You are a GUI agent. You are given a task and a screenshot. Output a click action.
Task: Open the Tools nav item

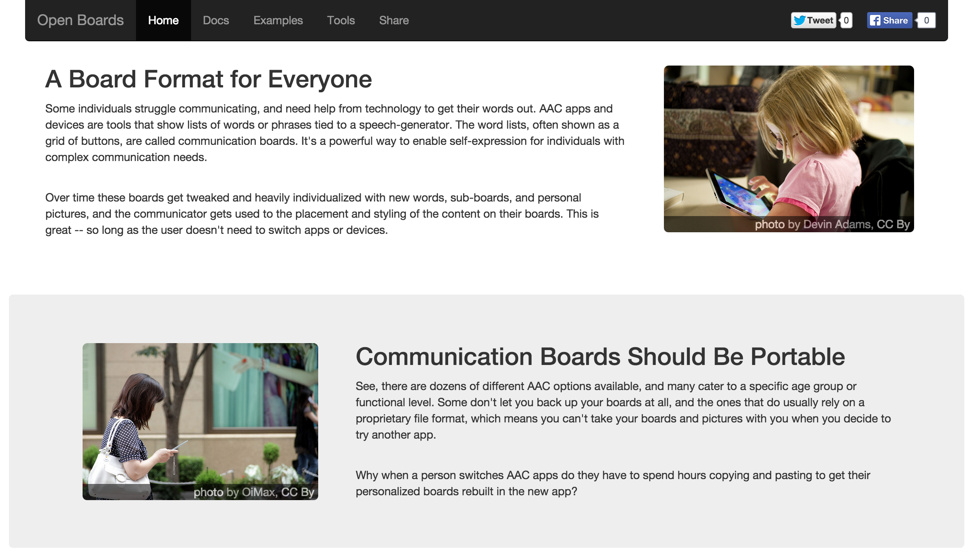tap(340, 20)
